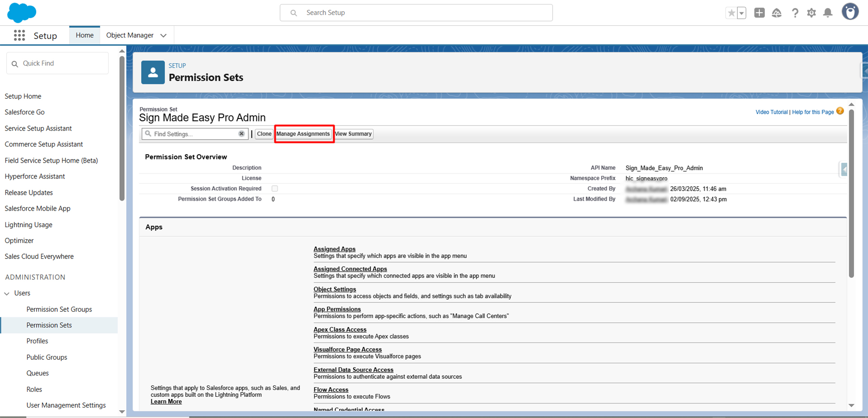Toggle the Session Activation Required checkbox

point(275,188)
